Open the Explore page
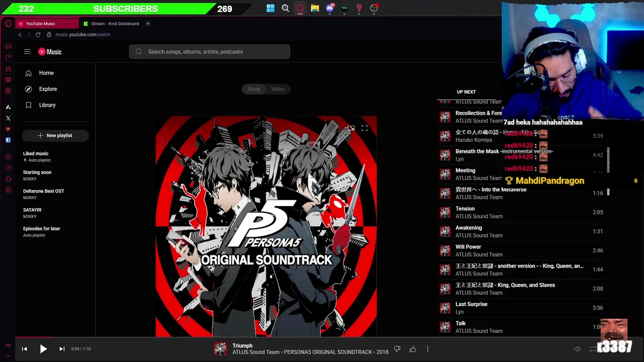Viewport: 644px width, 362px height. click(x=48, y=89)
